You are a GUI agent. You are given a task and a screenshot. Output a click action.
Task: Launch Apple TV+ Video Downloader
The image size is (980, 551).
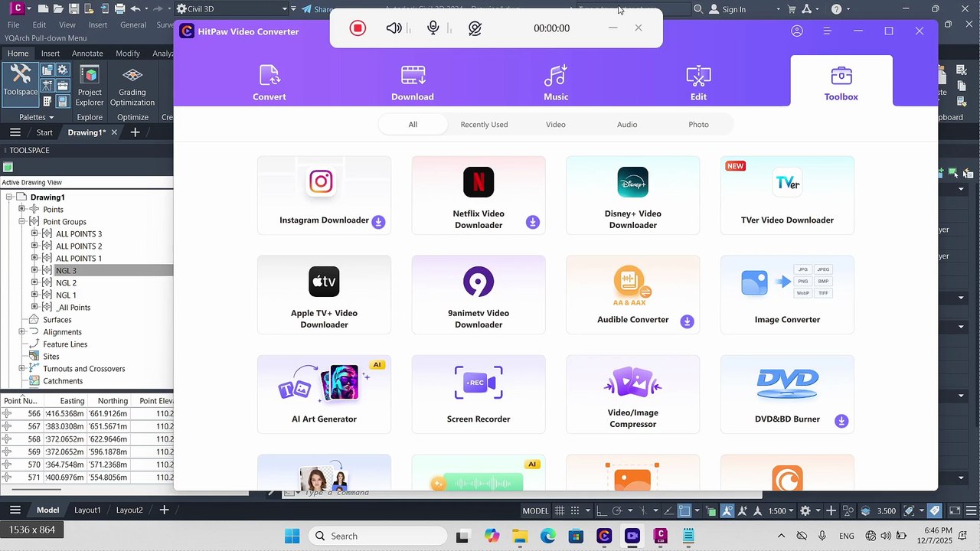pyautogui.click(x=324, y=295)
